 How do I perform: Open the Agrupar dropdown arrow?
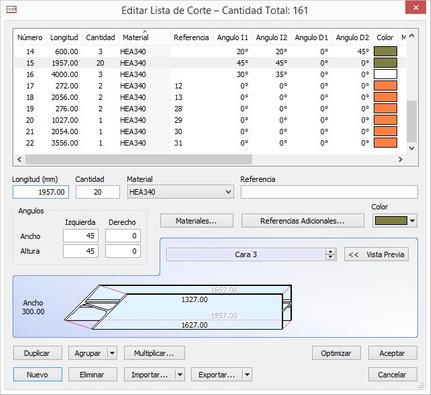coord(112,353)
